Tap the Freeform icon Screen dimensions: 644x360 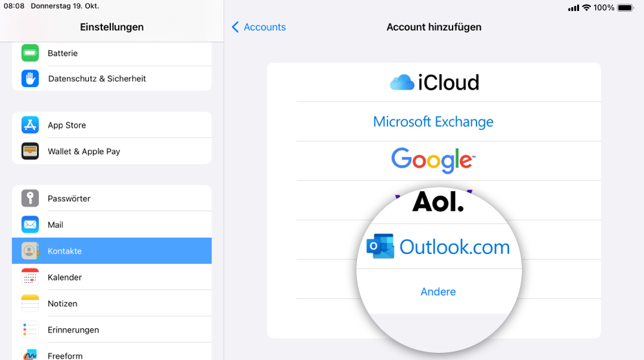30,354
